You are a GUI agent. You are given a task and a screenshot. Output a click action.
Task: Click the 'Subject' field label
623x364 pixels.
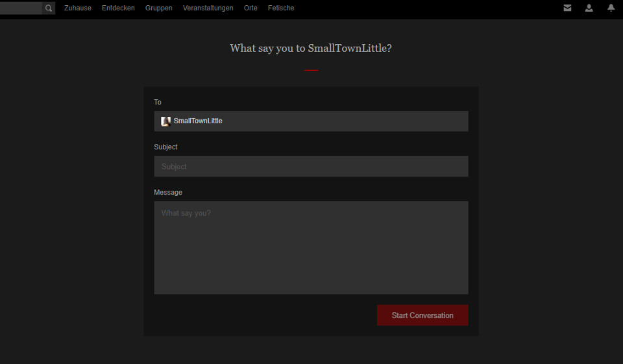coord(165,147)
